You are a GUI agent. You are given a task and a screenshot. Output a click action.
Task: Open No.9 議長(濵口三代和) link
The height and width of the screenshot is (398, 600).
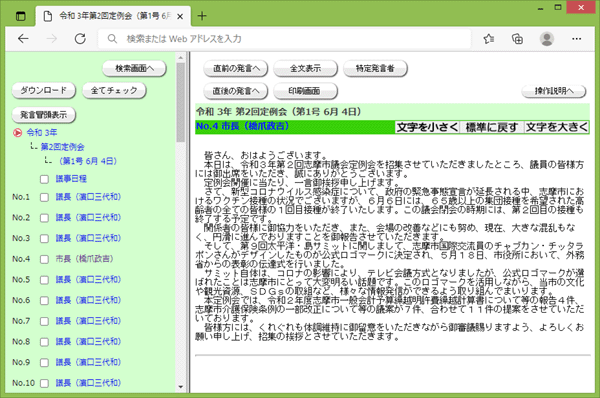[x=88, y=362]
